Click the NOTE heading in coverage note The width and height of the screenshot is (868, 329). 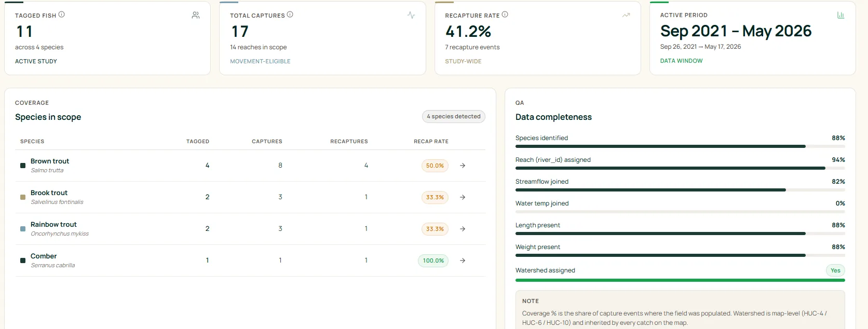[x=531, y=301]
